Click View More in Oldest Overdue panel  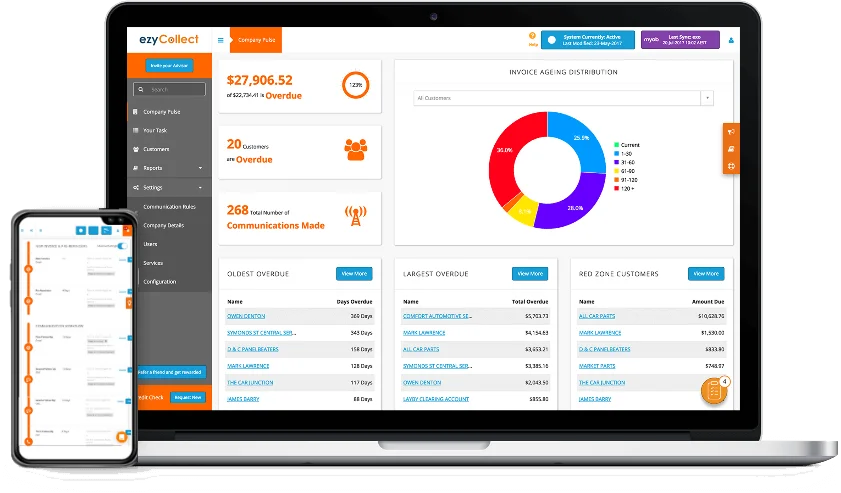coord(354,274)
